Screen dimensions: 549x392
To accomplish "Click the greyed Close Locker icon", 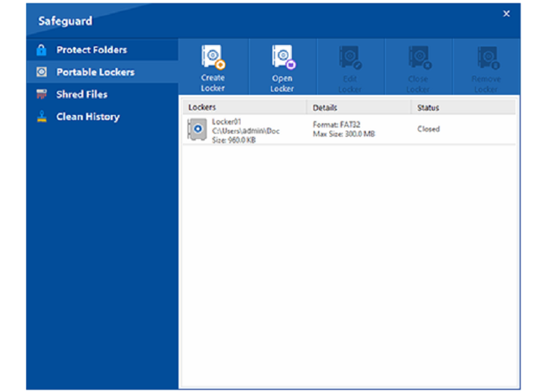I will [x=419, y=57].
